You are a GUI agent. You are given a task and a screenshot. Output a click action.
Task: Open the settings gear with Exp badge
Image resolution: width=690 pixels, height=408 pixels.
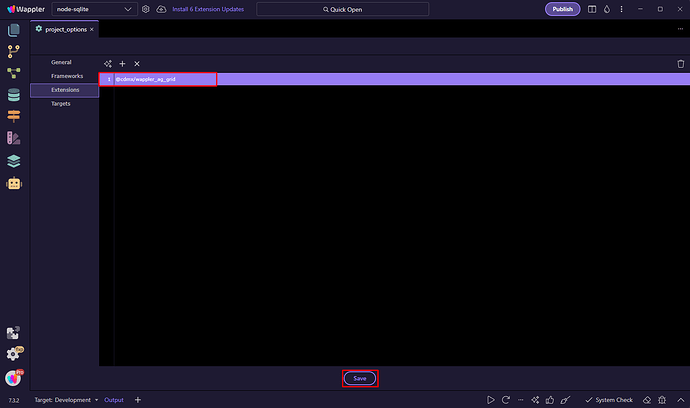pyautogui.click(x=14, y=353)
